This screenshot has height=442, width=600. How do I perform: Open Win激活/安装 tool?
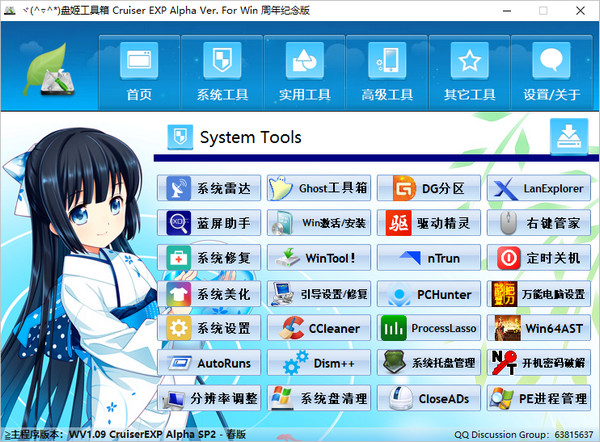pos(319,223)
